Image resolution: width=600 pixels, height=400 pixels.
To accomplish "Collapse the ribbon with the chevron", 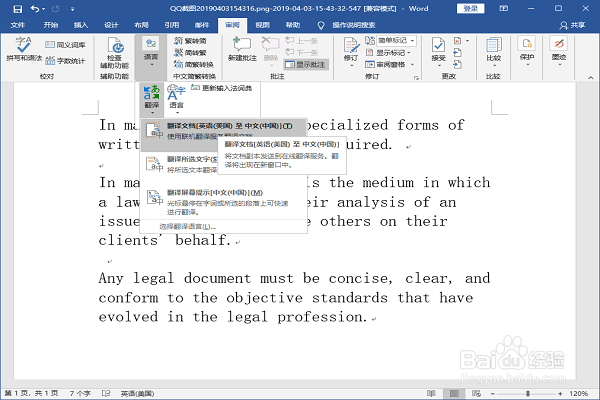I will coord(590,78).
